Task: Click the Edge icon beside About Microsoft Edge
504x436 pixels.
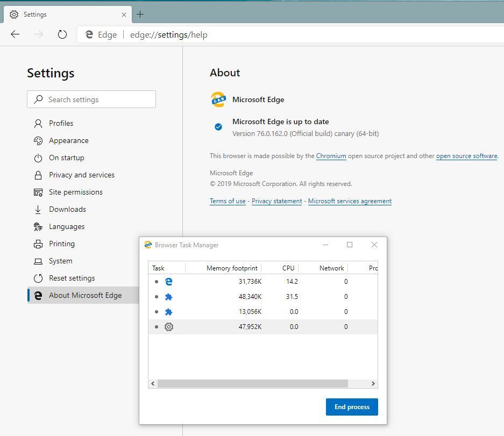Action: 38,296
